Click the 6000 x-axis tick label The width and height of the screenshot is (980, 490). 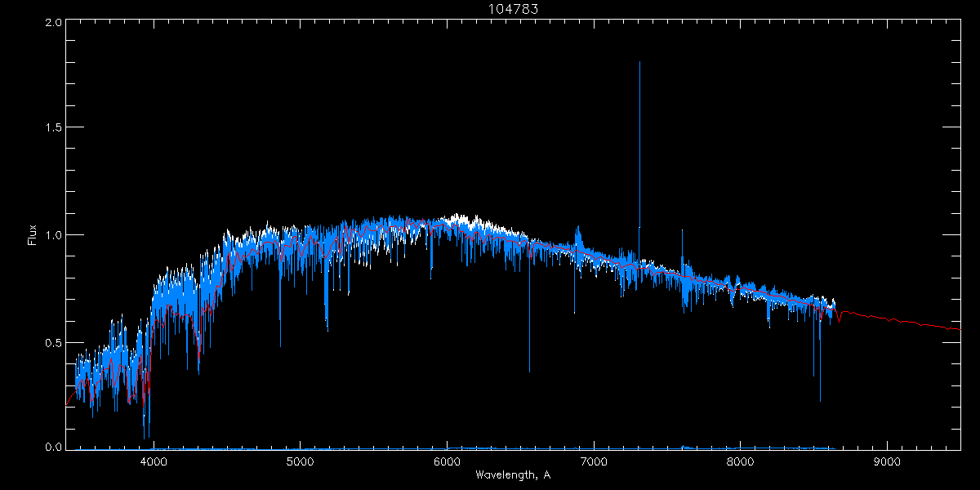447,462
